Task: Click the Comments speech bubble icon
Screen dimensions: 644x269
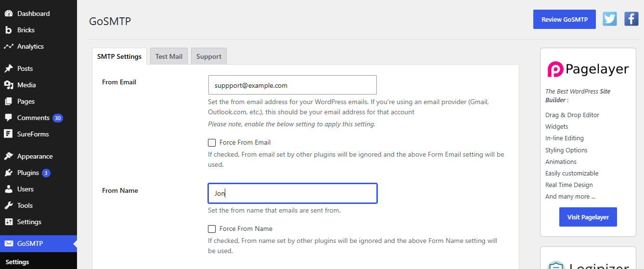Action: pos(9,118)
